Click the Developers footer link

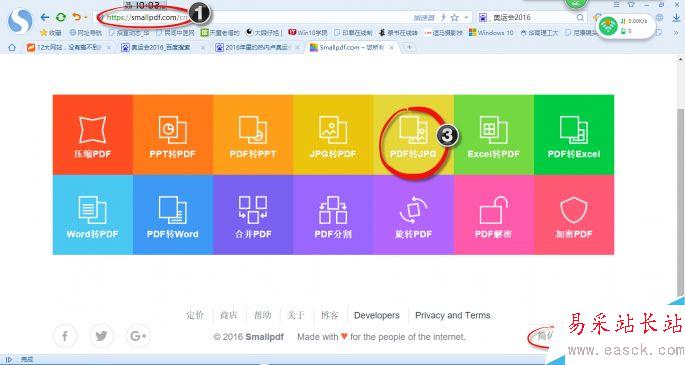click(x=377, y=315)
